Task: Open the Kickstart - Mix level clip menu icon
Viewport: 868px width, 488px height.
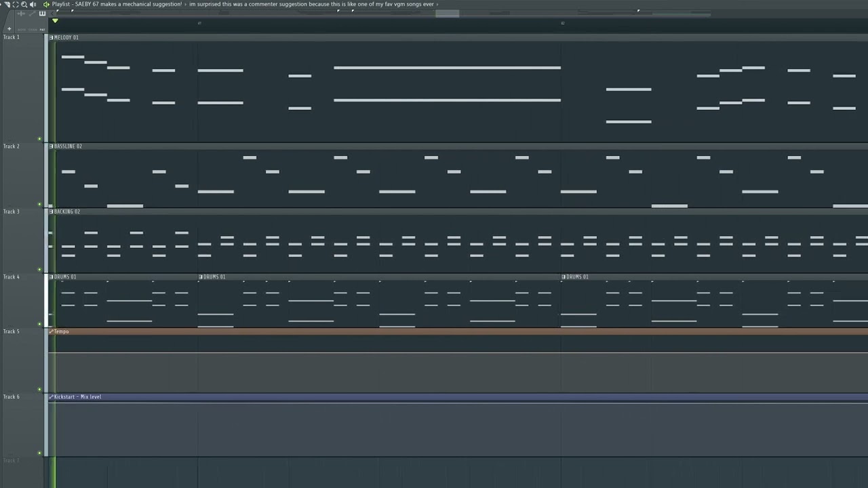Action: pyautogui.click(x=51, y=396)
